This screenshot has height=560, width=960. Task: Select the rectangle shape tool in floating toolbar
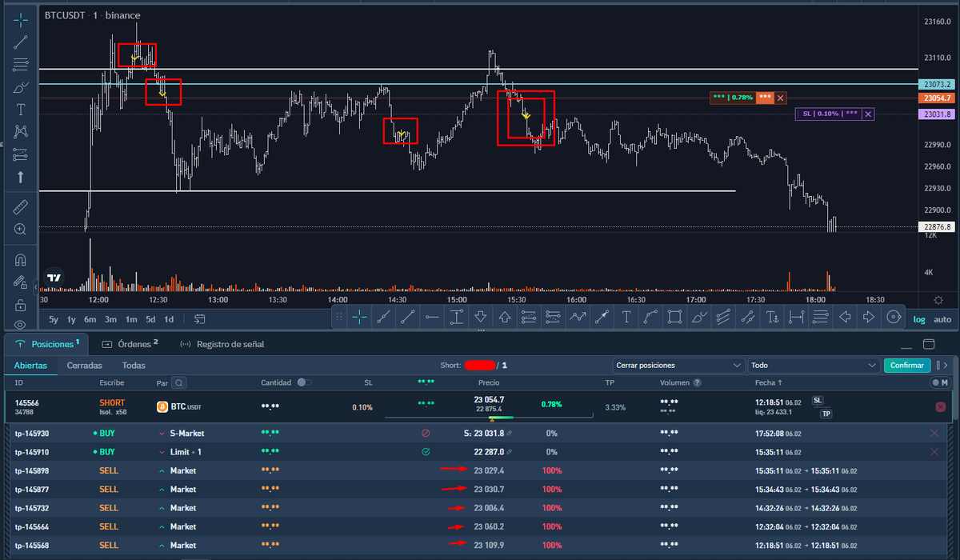[674, 317]
